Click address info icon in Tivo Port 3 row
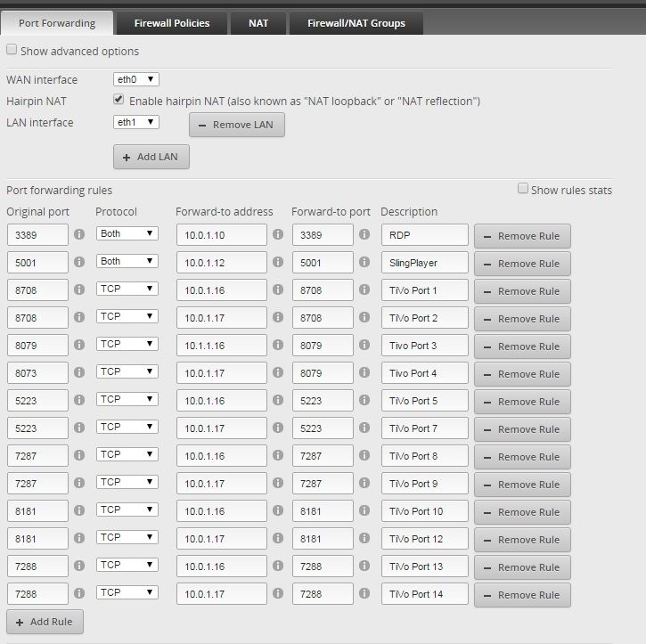The height and width of the screenshot is (644, 646). pos(278,345)
